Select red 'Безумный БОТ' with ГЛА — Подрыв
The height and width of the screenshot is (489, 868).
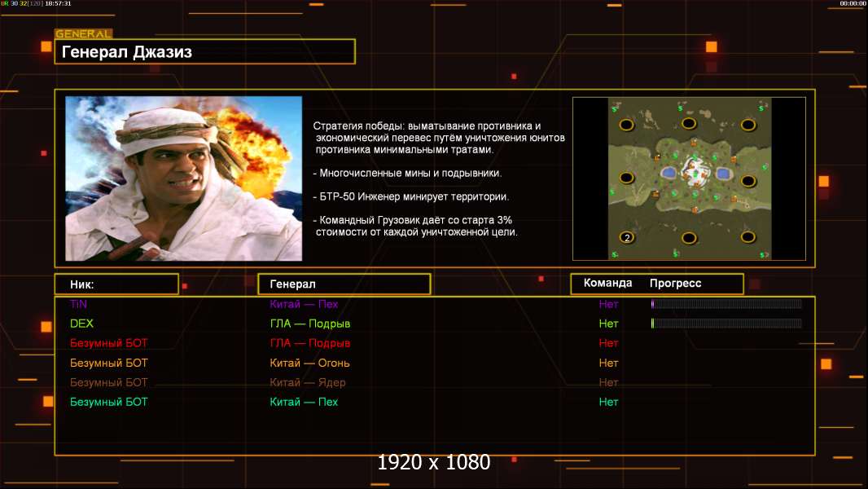coord(108,343)
